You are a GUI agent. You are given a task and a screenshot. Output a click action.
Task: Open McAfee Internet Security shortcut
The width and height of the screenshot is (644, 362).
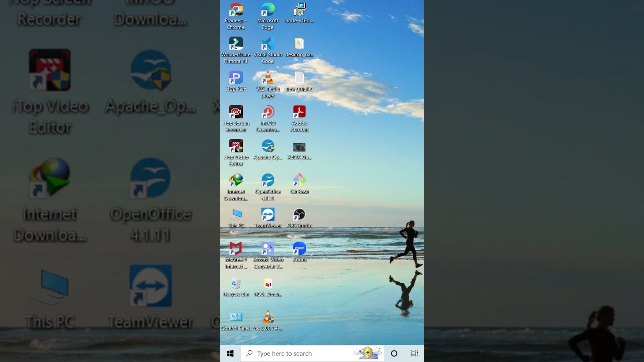(x=235, y=255)
